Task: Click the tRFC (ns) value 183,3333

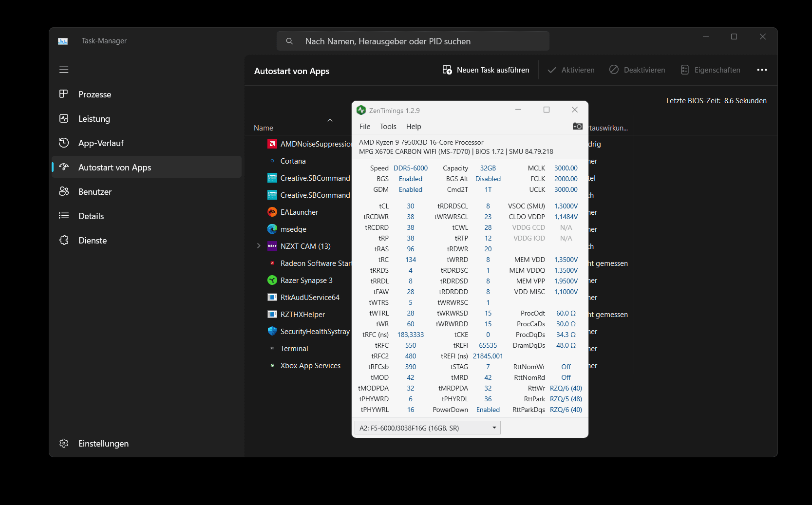Action: point(411,335)
